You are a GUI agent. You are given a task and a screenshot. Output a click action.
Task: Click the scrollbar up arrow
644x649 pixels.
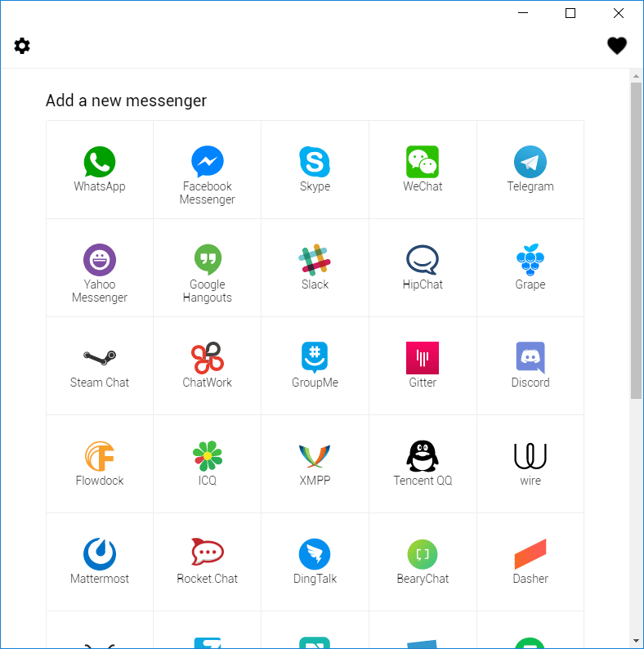[636, 76]
